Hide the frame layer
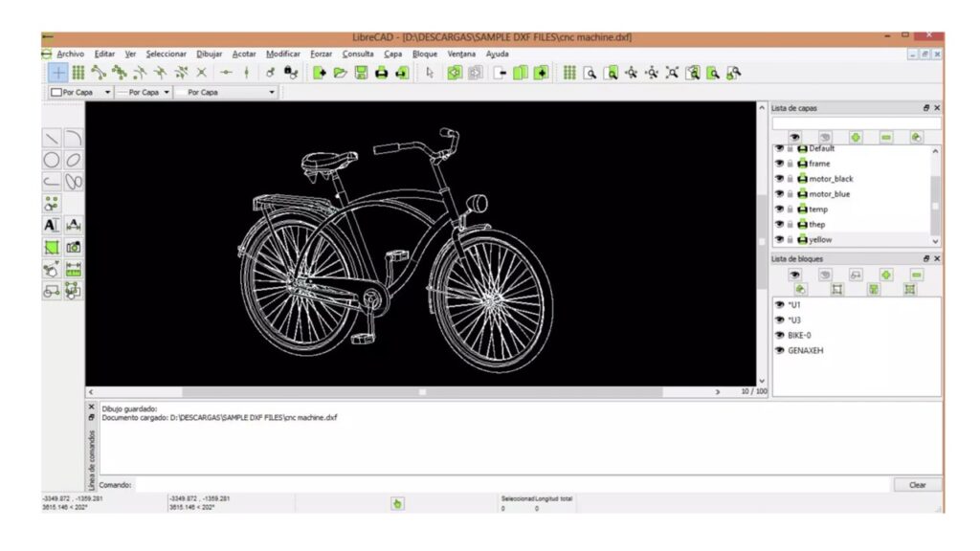980x551 pixels. click(778, 164)
